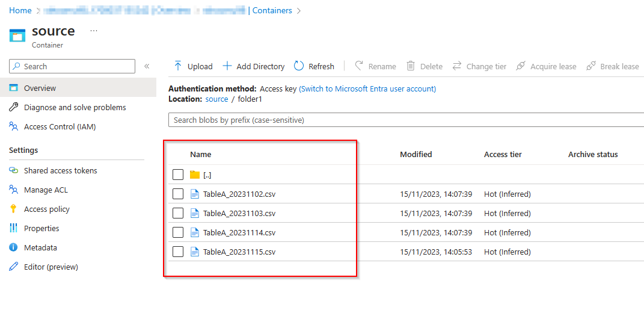
Task: Check the box for TableA_20231115.csv
Action: (178, 252)
